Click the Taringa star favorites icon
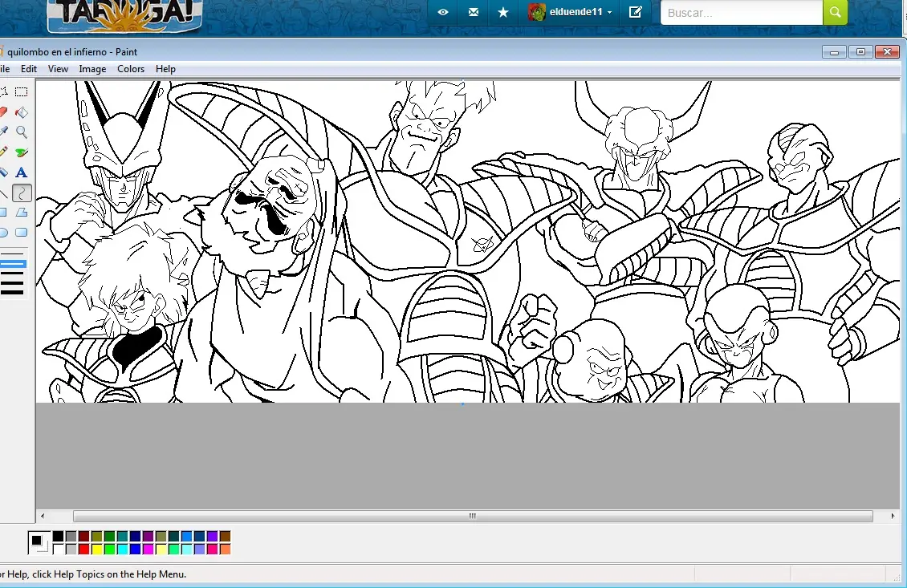The image size is (907, 588). pyautogui.click(x=503, y=11)
